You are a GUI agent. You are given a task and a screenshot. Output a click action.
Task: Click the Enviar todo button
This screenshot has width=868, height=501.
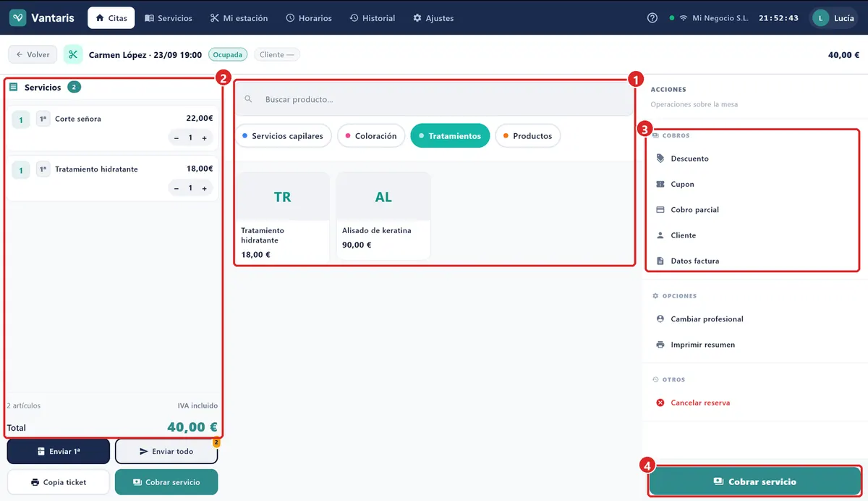point(166,451)
